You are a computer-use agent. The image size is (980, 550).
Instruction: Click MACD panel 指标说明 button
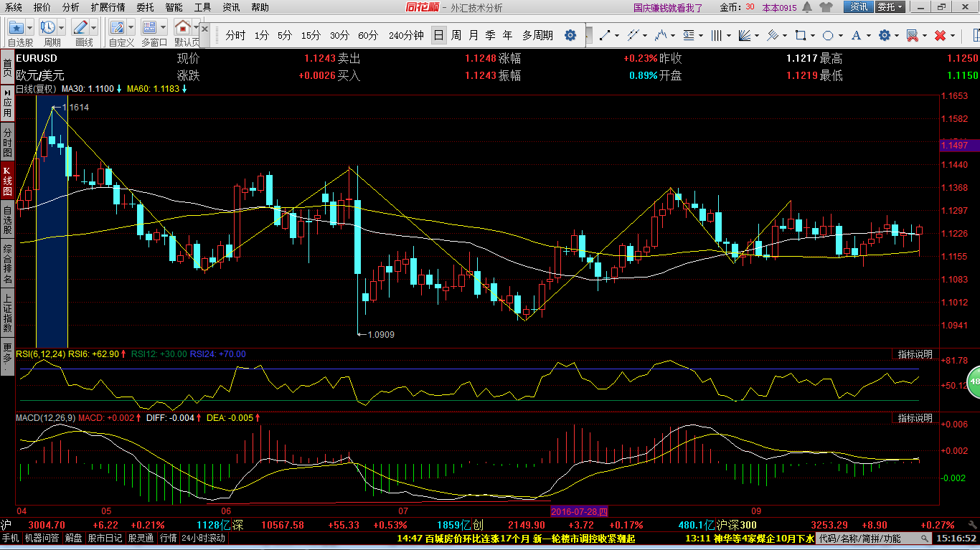coord(915,418)
